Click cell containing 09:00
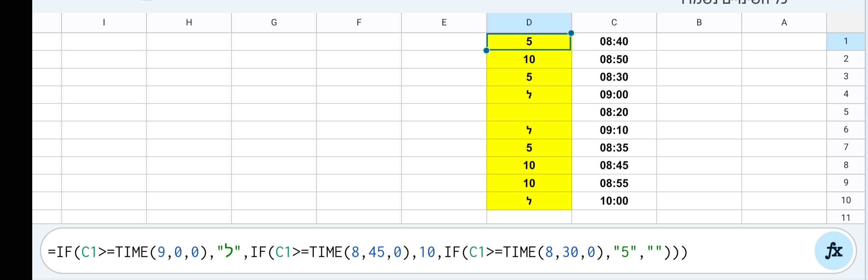868x280 pixels. tap(614, 94)
